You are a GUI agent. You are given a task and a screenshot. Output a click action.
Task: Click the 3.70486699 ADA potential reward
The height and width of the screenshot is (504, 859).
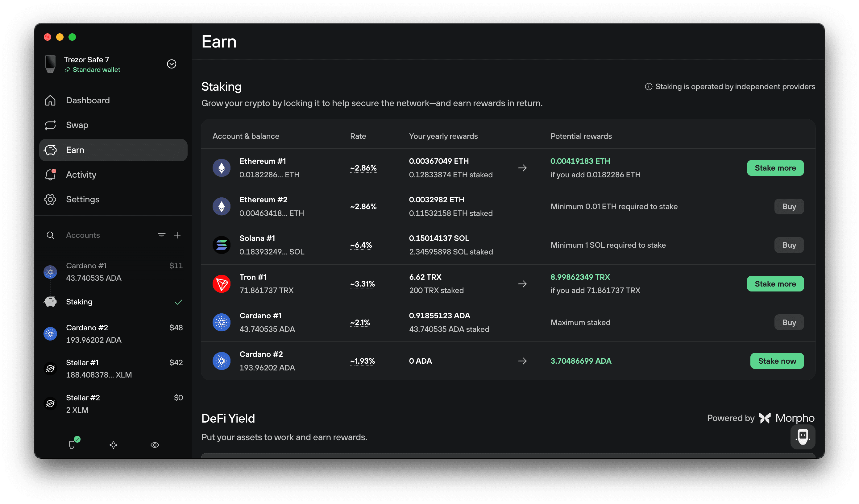tap(581, 361)
